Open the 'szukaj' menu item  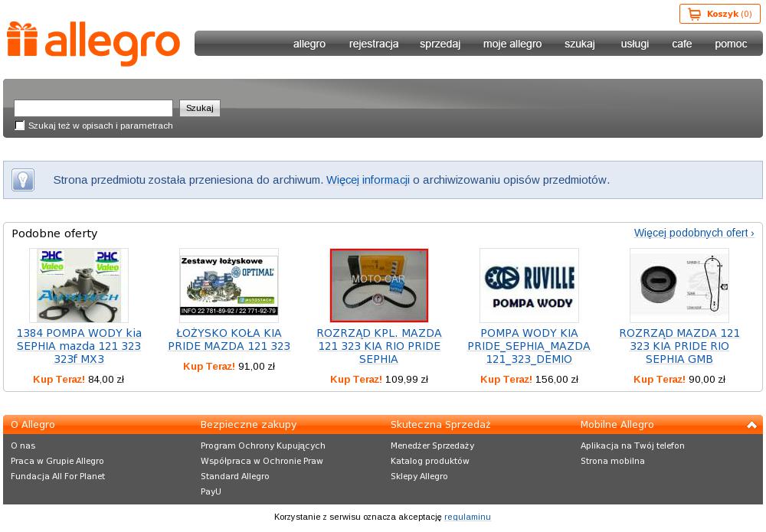click(x=580, y=44)
